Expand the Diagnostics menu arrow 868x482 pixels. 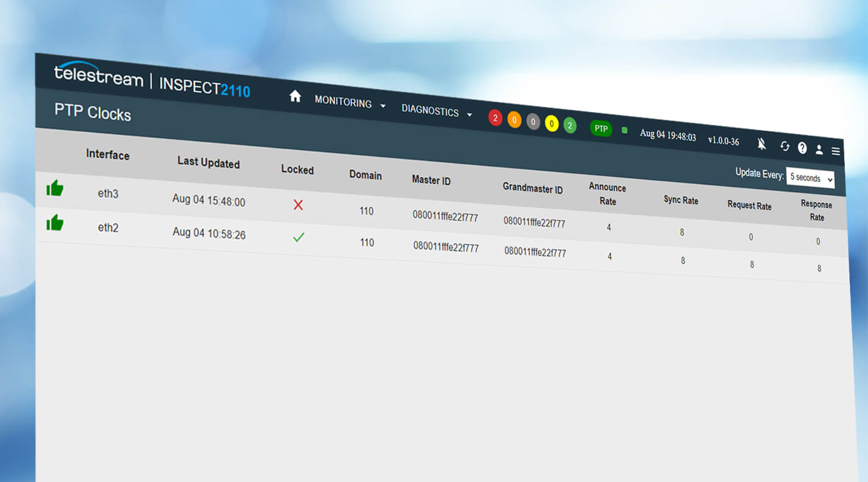click(x=469, y=115)
